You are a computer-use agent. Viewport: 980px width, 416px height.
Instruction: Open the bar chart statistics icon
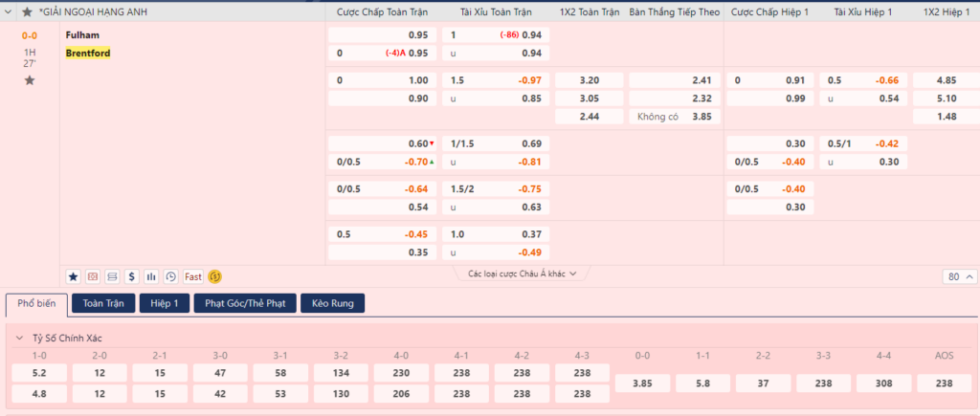coord(150,276)
